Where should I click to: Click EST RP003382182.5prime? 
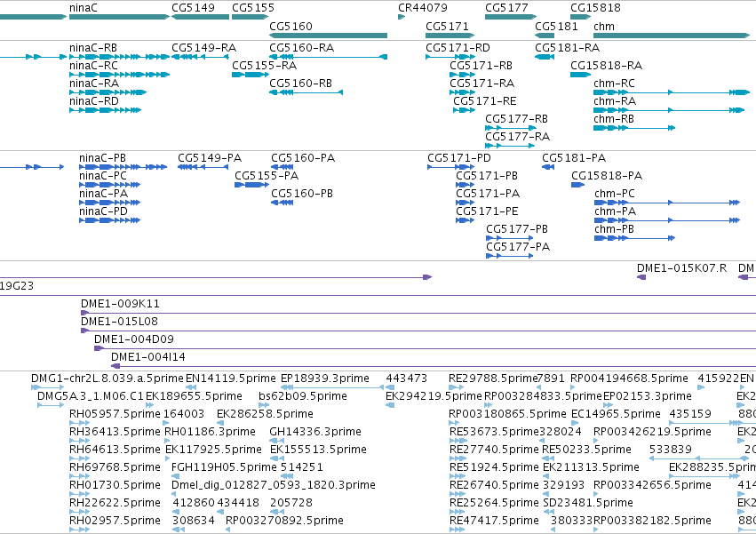tap(596, 530)
